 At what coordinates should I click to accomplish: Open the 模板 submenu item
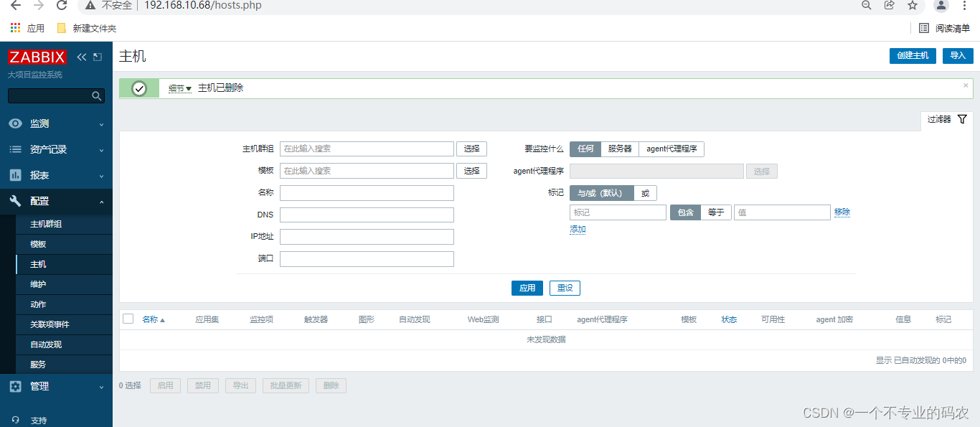pyautogui.click(x=64, y=244)
